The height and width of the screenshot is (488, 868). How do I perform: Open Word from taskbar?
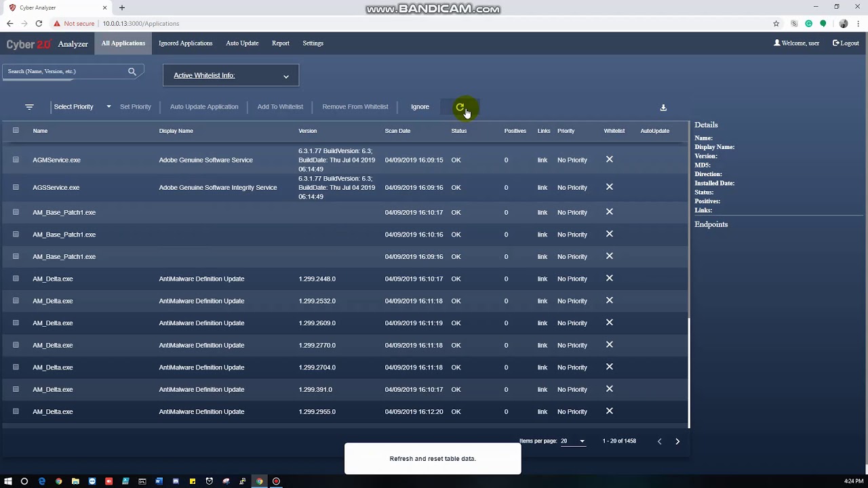(x=159, y=481)
